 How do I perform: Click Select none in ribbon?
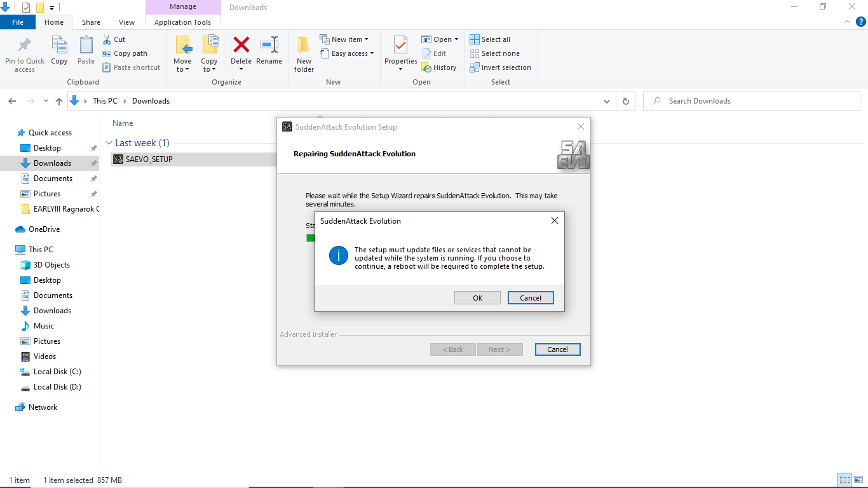click(x=494, y=53)
